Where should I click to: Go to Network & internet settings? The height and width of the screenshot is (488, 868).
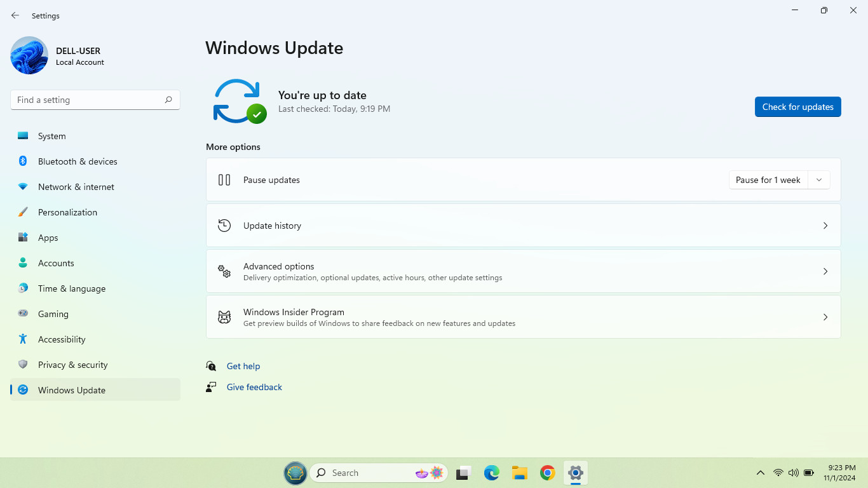95,187
